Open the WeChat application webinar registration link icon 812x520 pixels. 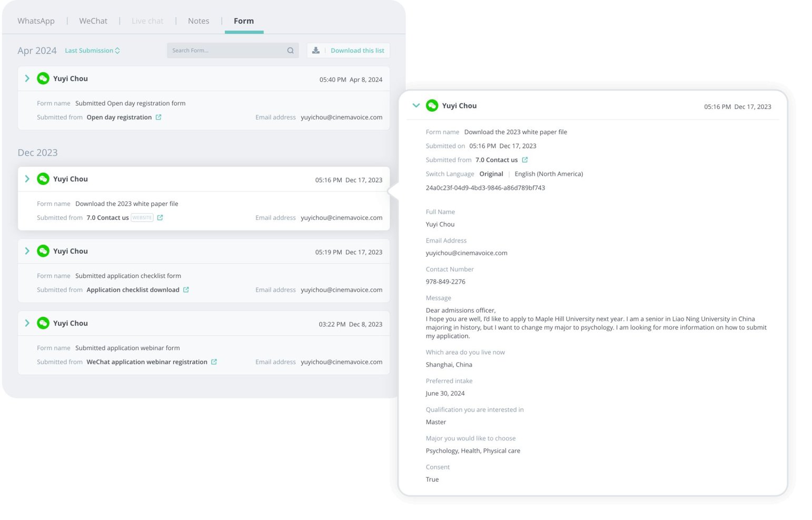214,362
